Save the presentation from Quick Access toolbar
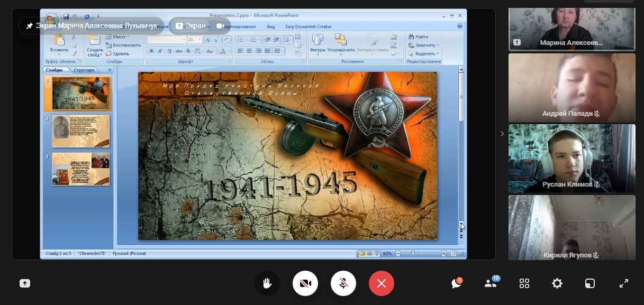The width and height of the screenshot is (644, 305). pos(66,17)
